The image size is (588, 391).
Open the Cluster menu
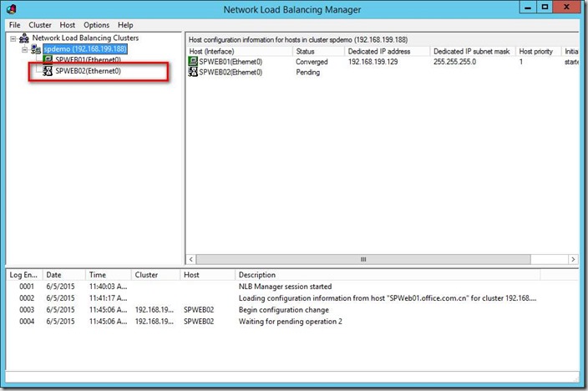(x=40, y=25)
